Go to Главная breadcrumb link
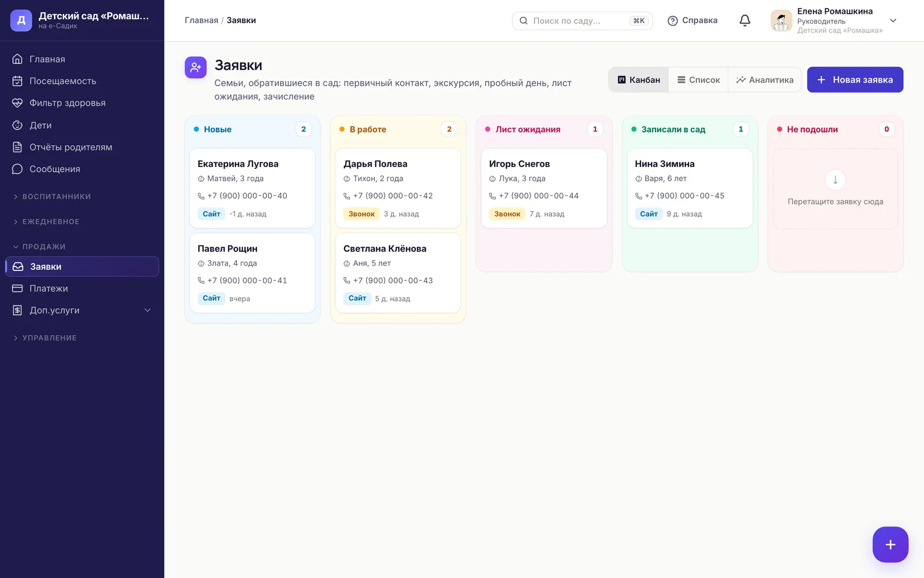This screenshot has height=578, width=924. 202,20
